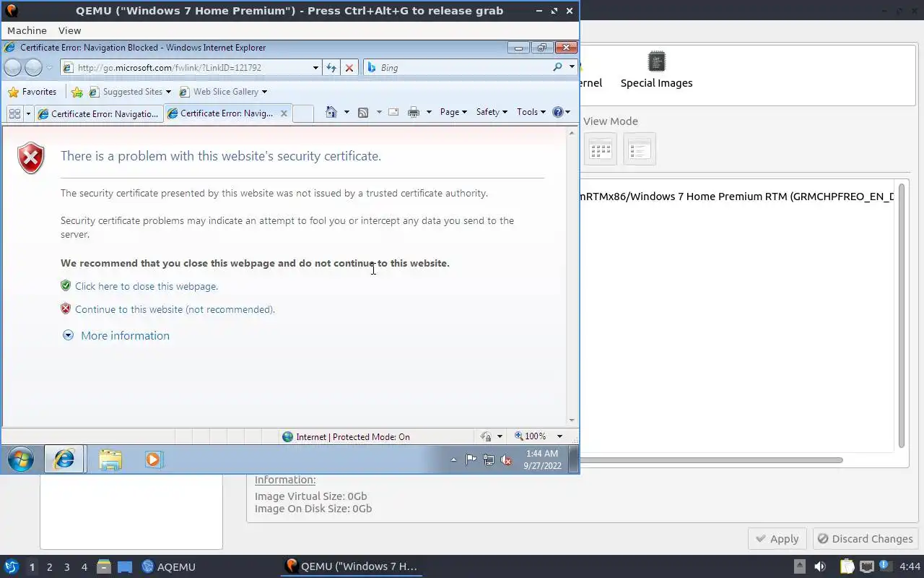
Task: Click Discard Changes button in AQEMU
Action: [x=865, y=539]
